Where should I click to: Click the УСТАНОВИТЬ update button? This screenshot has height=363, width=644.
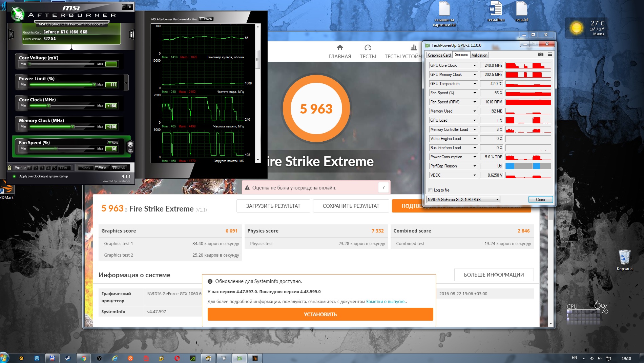[x=320, y=314]
